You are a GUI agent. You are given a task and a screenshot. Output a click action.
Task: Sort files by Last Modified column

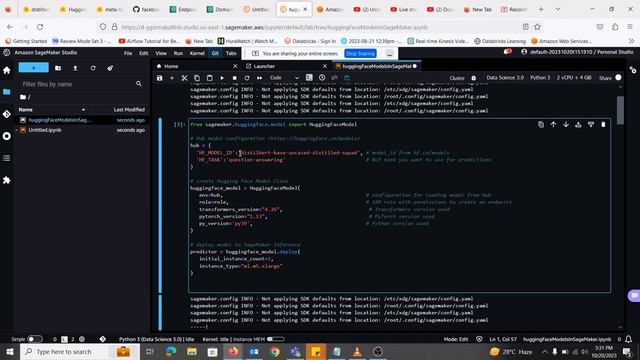tap(129, 109)
